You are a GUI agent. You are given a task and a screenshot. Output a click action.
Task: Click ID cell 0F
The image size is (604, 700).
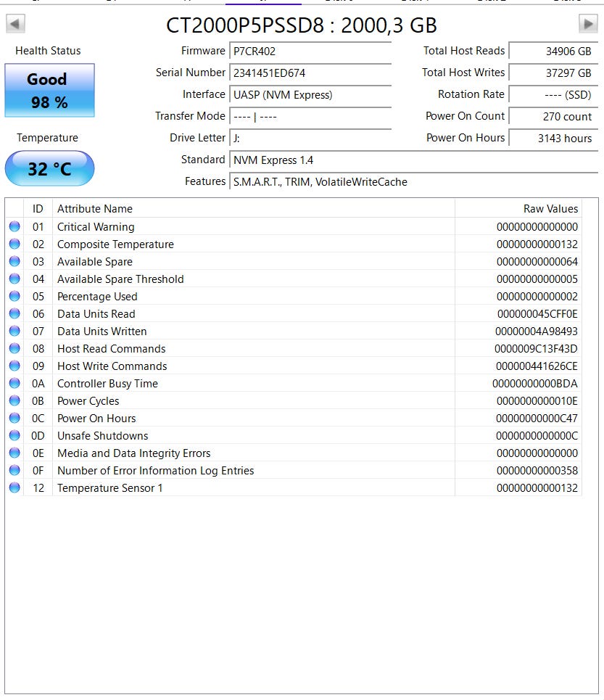click(x=38, y=471)
